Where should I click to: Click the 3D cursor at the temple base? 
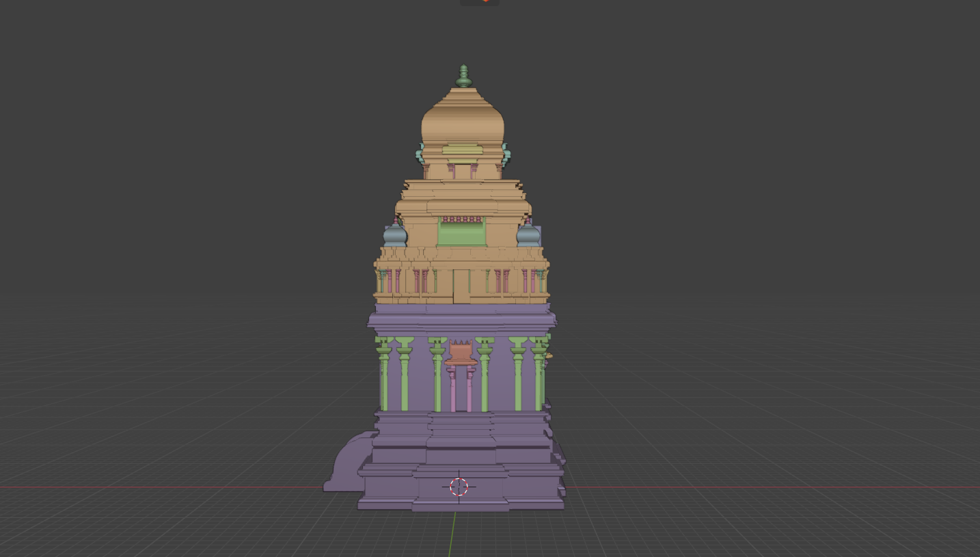click(459, 487)
